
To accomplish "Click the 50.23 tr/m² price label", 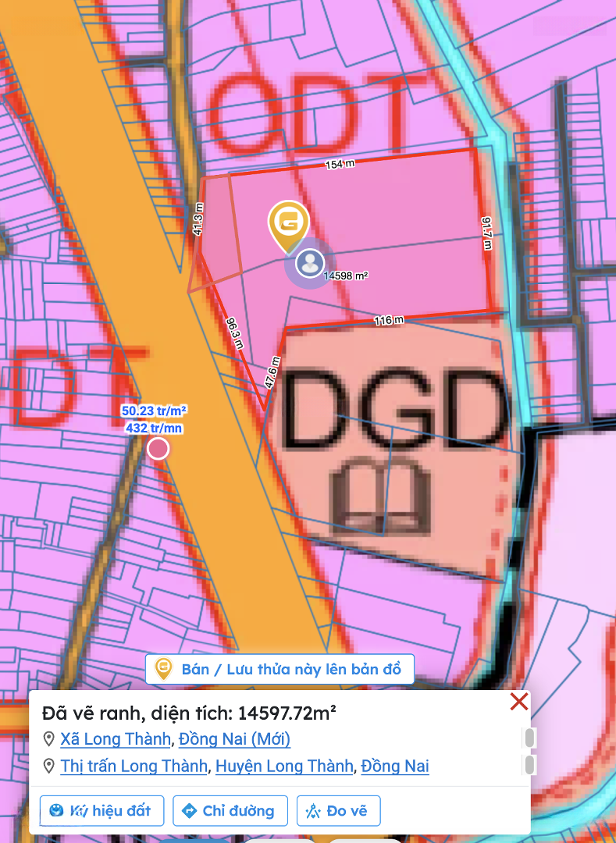I will pyautogui.click(x=154, y=411).
